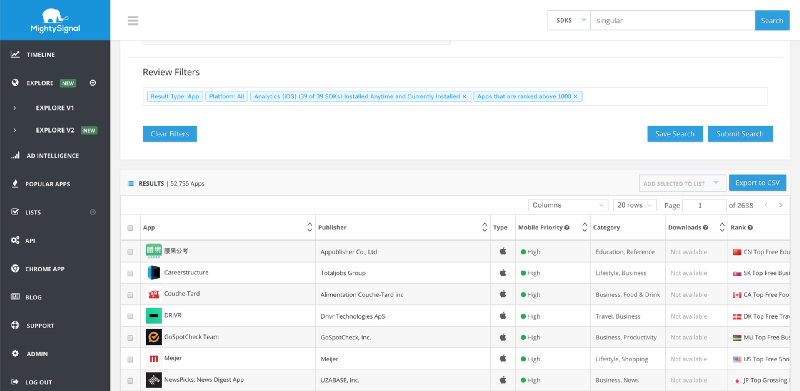This screenshot has width=800, height=391.
Task: Click the Admin gear icon
Action: 15,353
